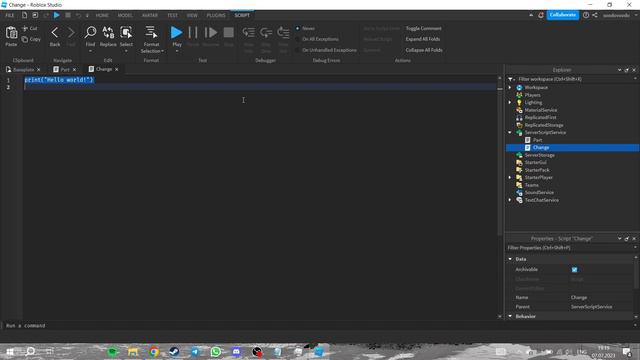Viewport: 640px width, 360px height.
Task: Click the Lighting bulb icon in Explorer
Action: (x=519, y=102)
